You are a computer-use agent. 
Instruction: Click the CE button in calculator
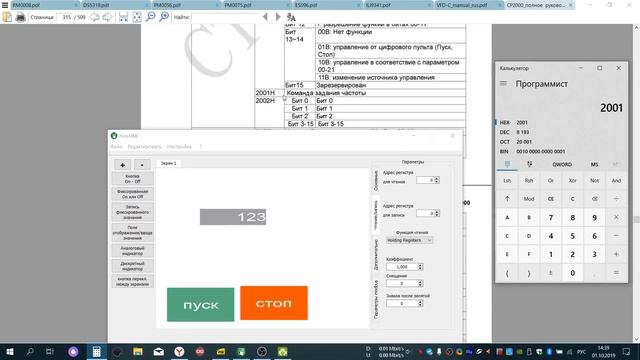(x=551, y=199)
